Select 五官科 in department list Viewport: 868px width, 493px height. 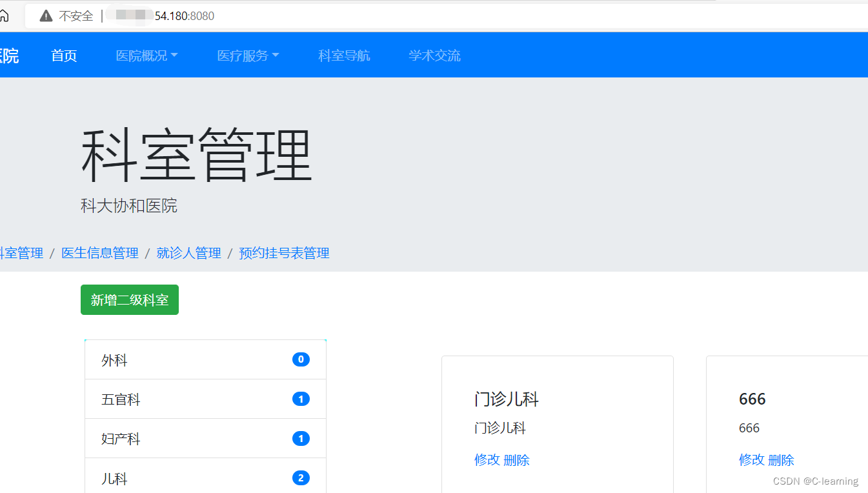point(205,399)
